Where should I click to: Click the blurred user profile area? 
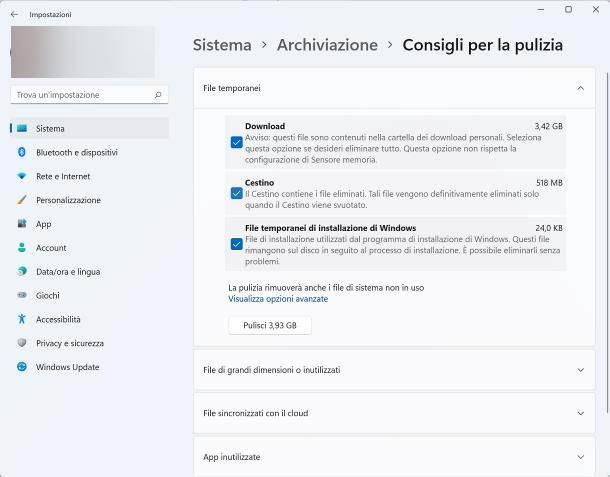[82, 52]
